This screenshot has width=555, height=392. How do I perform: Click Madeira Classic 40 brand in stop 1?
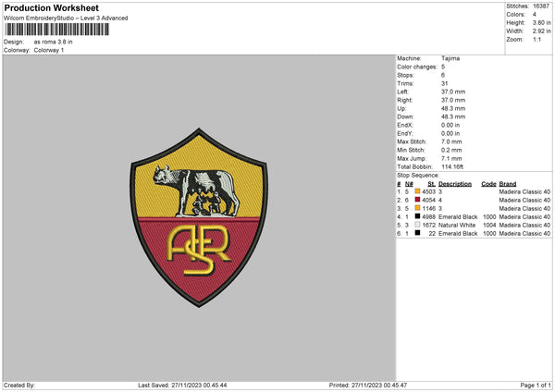click(524, 191)
